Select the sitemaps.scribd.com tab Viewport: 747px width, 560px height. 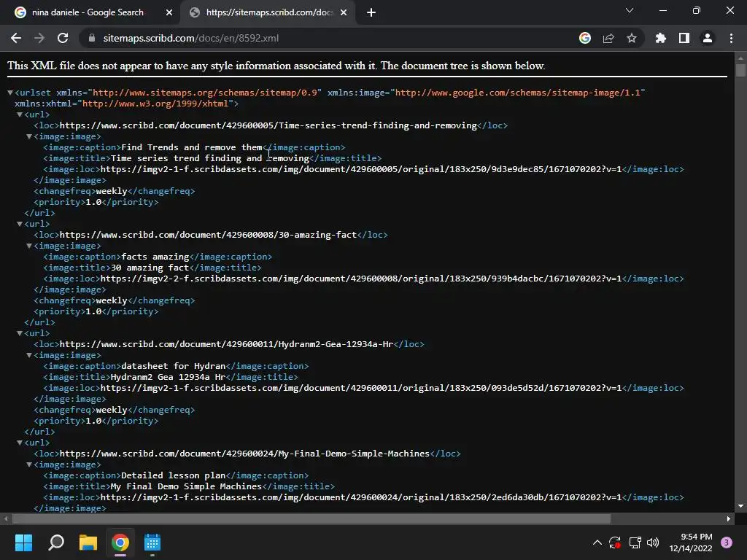coord(269,12)
